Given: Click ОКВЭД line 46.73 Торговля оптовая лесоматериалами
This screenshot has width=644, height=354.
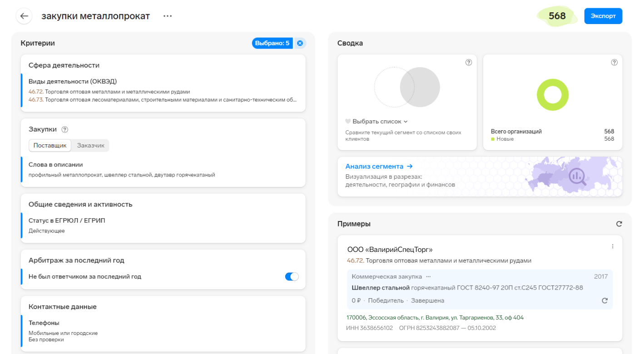Looking at the screenshot, I should point(163,99).
